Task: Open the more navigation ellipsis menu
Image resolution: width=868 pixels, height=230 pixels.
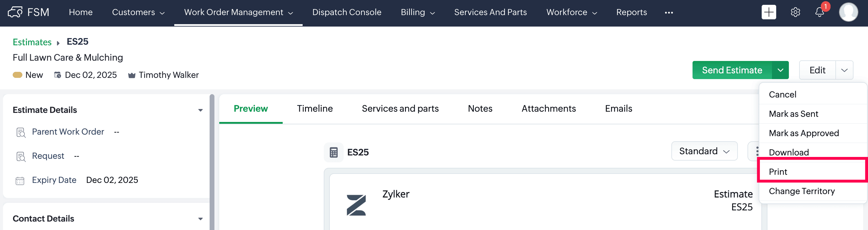Action: point(669,12)
